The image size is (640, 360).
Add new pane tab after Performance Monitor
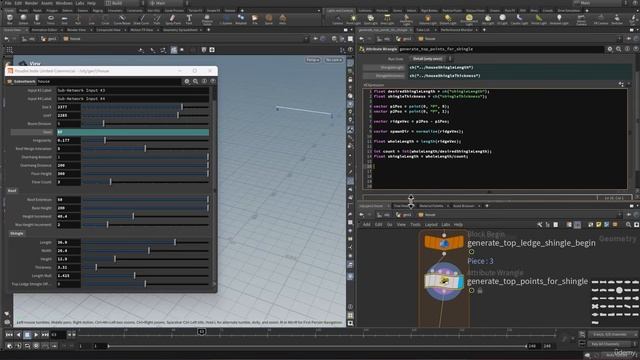(x=484, y=30)
